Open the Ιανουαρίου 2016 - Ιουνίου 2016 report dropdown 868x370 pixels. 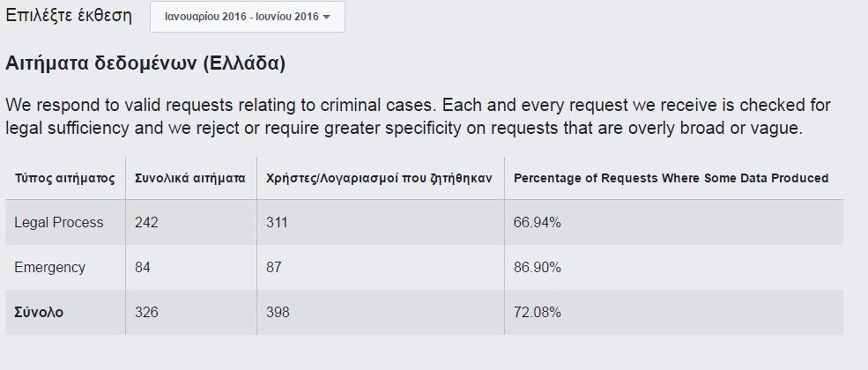coord(247,17)
